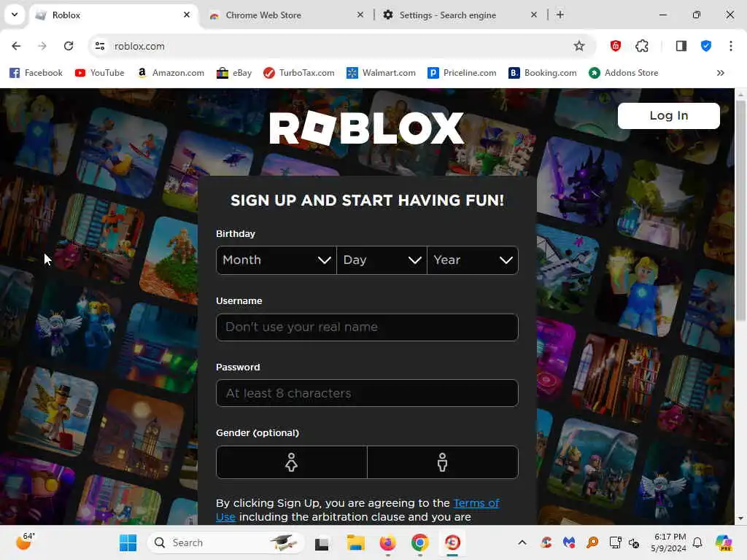Image resolution: width=747 pixels, height=560 pixels.
Task: Click the blue shield check extension icon
Action: [x=706, y=46]
